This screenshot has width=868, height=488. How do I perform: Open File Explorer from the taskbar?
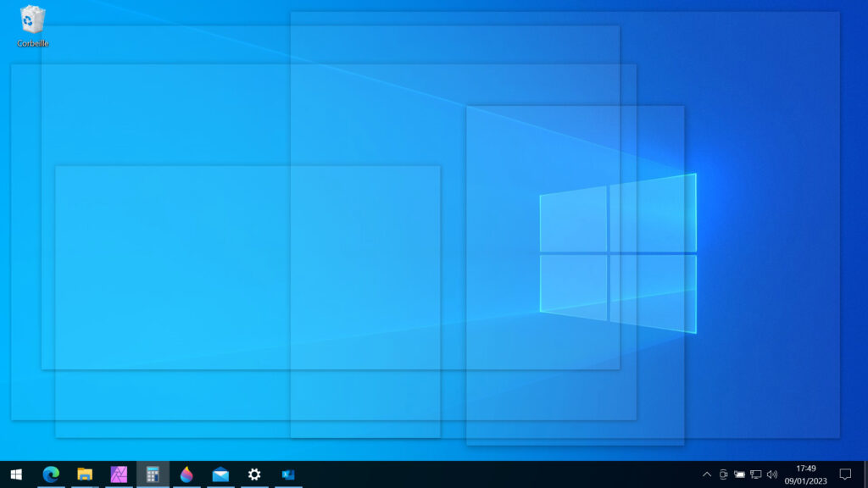(85, 474)
